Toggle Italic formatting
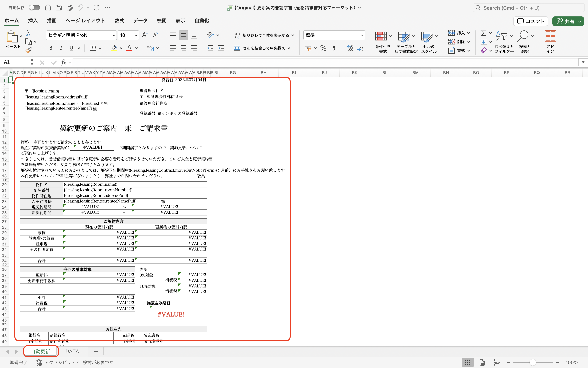The image size is (588, 368). [x=61, y=48]
